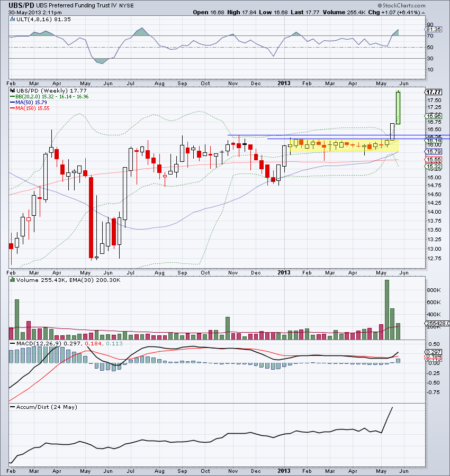This screenshot has height=476, width=450.
Task: Click the long red candle in May 2012
Action: click(91, 217)
